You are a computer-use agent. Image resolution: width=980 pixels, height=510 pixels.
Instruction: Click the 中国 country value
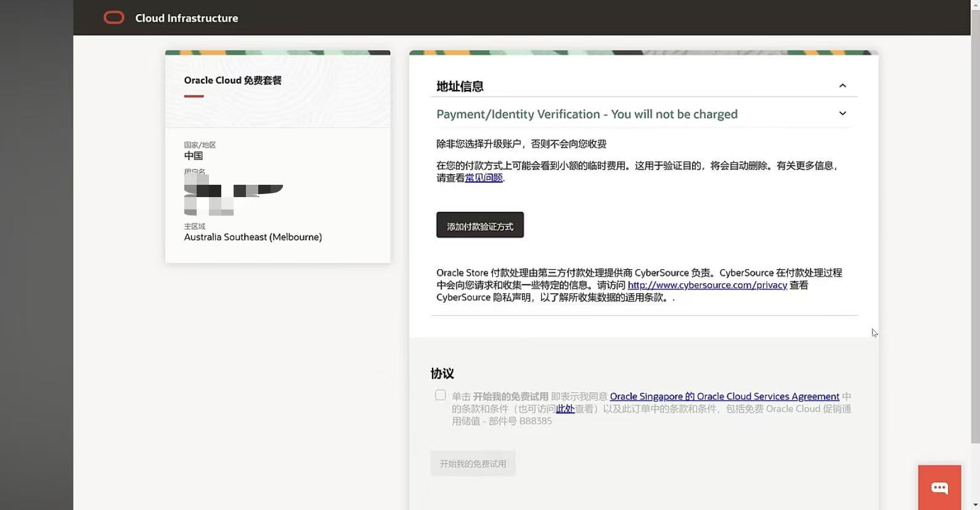click(194, 156)
